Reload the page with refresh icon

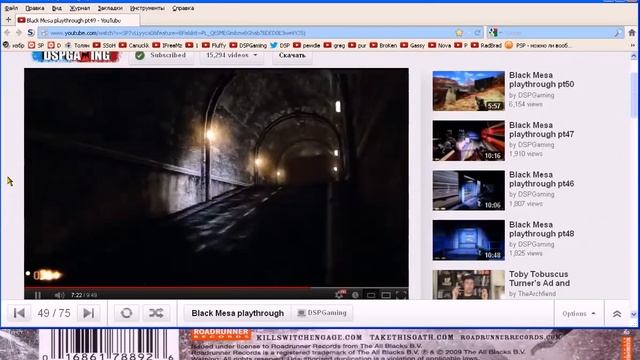(x=477, y=33)
